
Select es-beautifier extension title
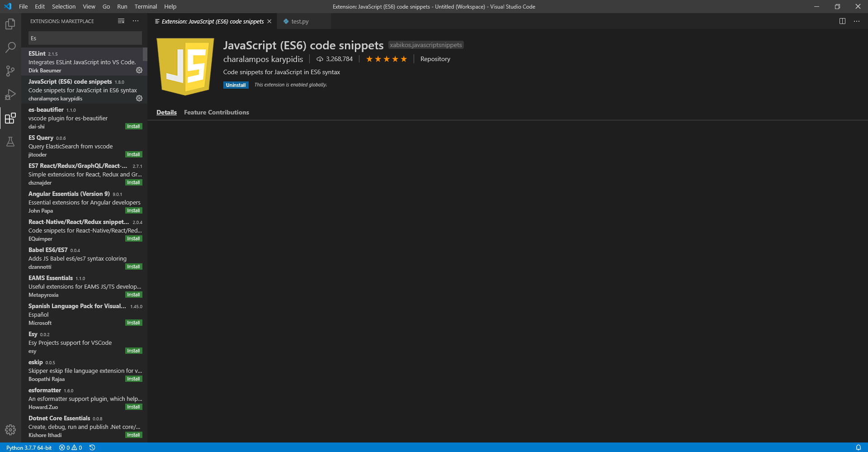pos(46,109)
